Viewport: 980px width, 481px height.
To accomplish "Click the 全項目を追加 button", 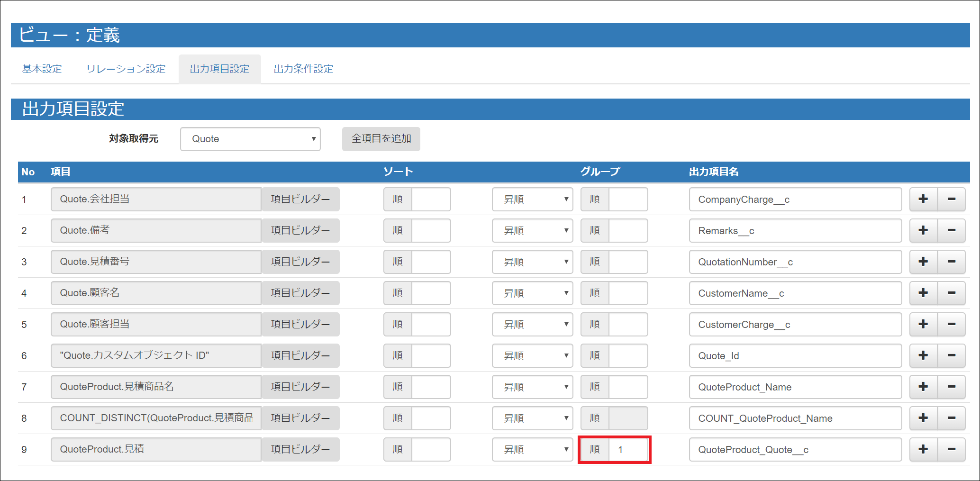I will pos(381,139).
